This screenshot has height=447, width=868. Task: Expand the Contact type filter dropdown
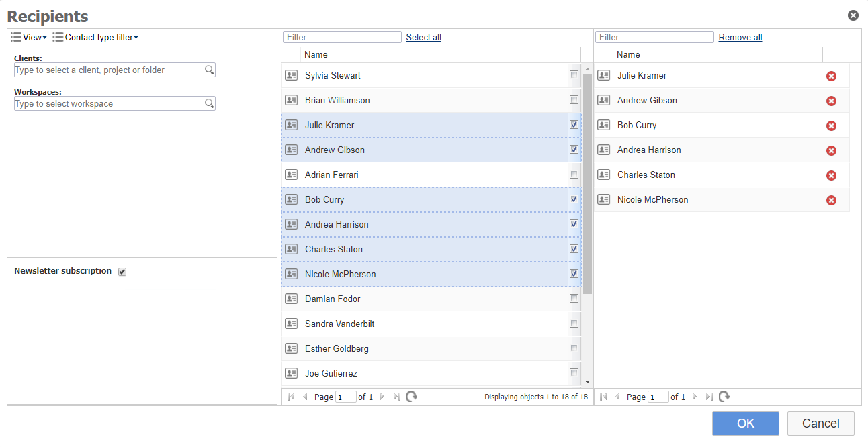coord(95,38)
